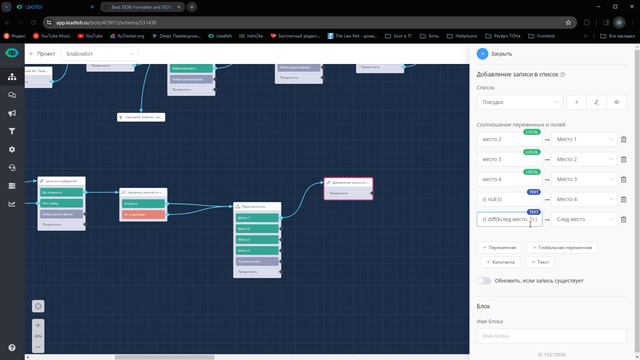Open the Место 4 field dropdown
The image size is (640, 360).
584,200
